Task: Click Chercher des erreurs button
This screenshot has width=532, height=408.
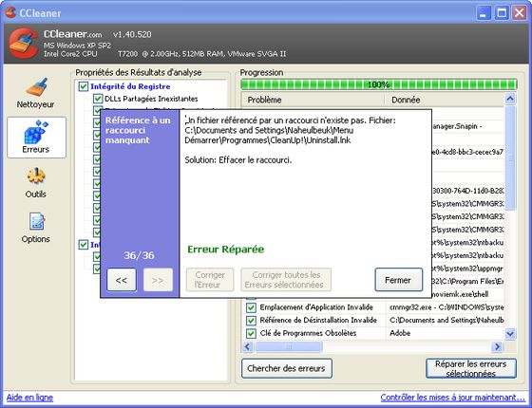Action: (x=287, y=368)
